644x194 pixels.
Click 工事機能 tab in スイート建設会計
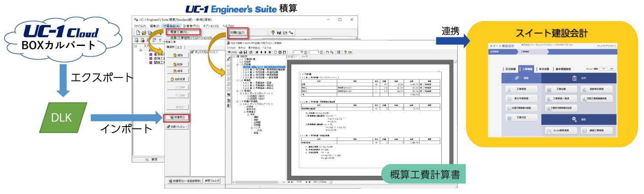pyautogui.click(x=527, y=68)
